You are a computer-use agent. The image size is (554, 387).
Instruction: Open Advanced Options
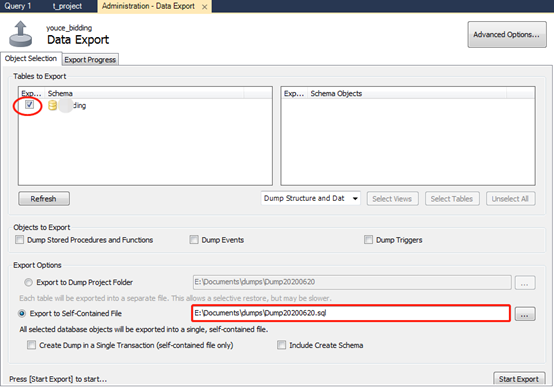(x=507, y=34)
